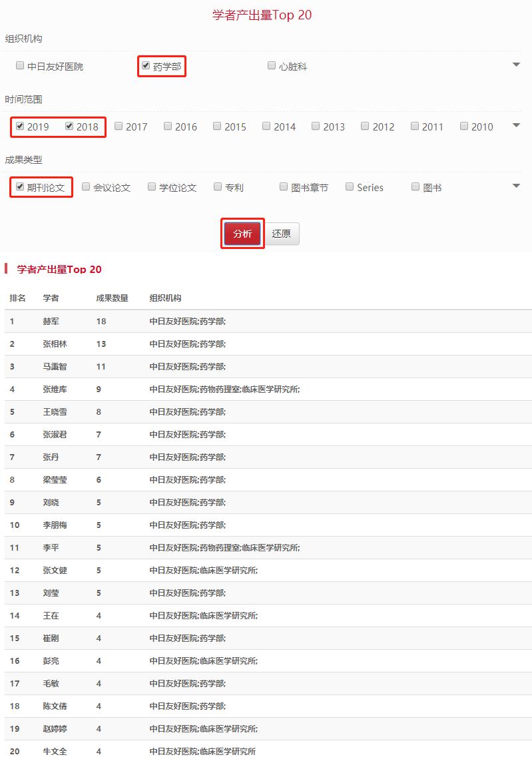The width and height of the screenshot is (532, 769).
Task: Expand the 成果类型 options arrow
Action: [x=516, y=186]
